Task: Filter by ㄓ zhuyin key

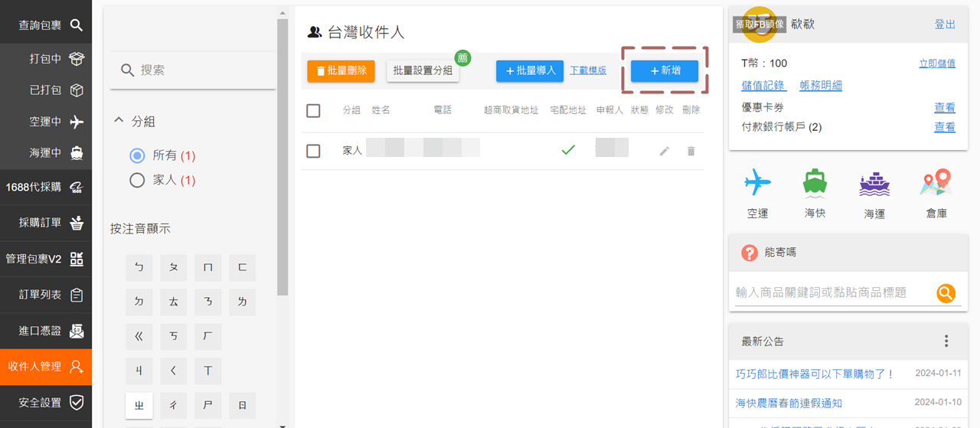Action: point(139,406)
